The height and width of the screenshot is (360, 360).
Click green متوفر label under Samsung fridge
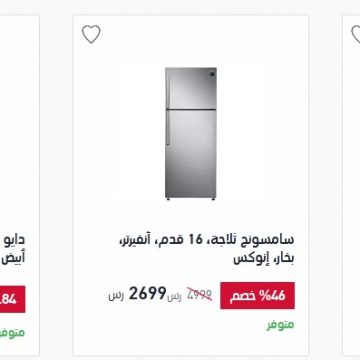(281, 325)
